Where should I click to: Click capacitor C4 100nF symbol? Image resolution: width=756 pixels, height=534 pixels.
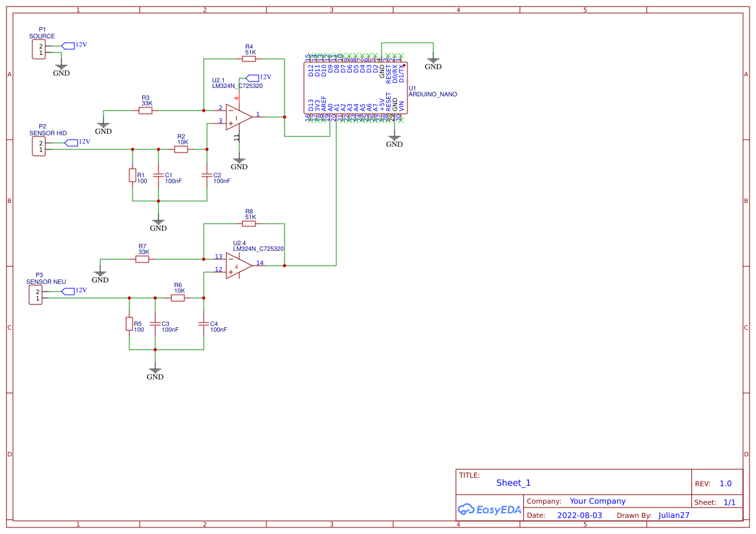[204, 323]
